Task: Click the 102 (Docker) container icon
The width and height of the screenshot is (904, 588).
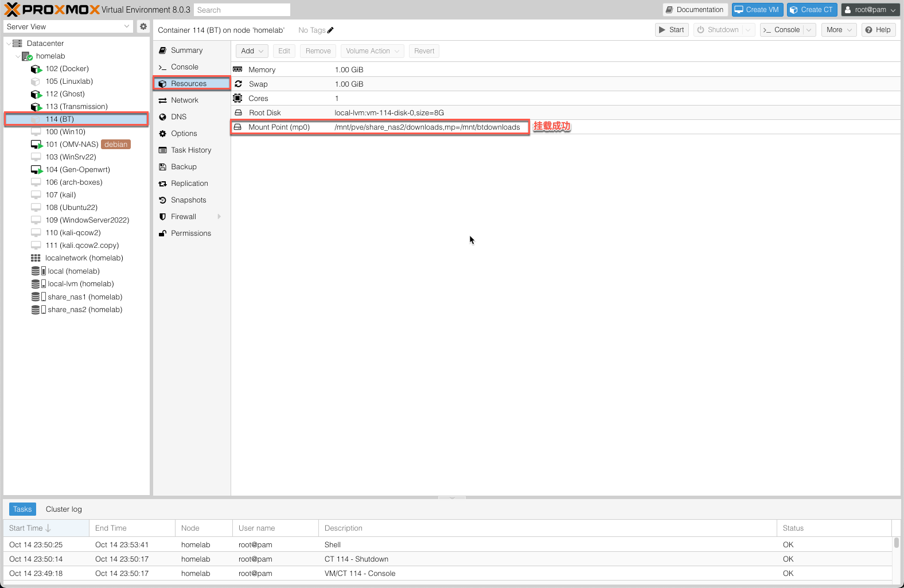Action: pos(36,69)
